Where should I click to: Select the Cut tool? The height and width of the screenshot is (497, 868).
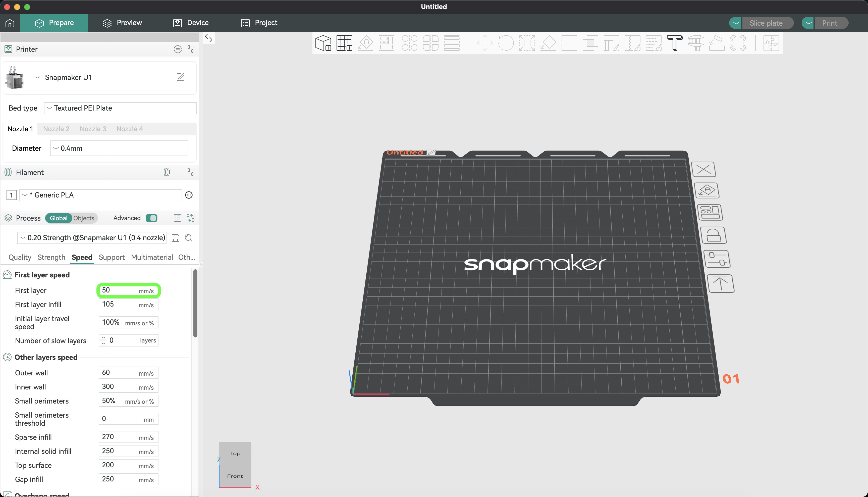coord(569,43)
